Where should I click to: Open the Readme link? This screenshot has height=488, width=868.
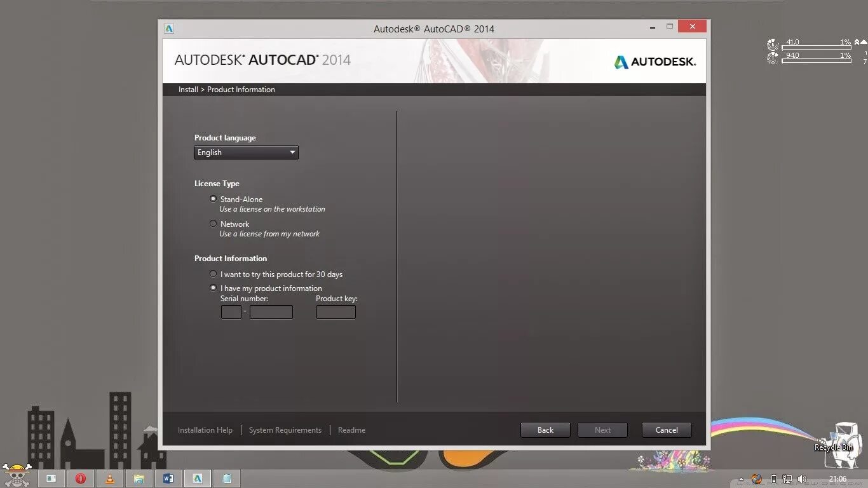(351, 430)
